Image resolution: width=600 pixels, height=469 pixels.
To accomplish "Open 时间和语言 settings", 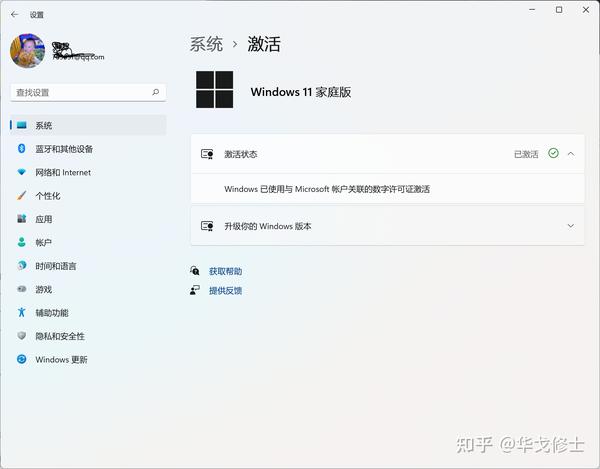I will (88, 265).
